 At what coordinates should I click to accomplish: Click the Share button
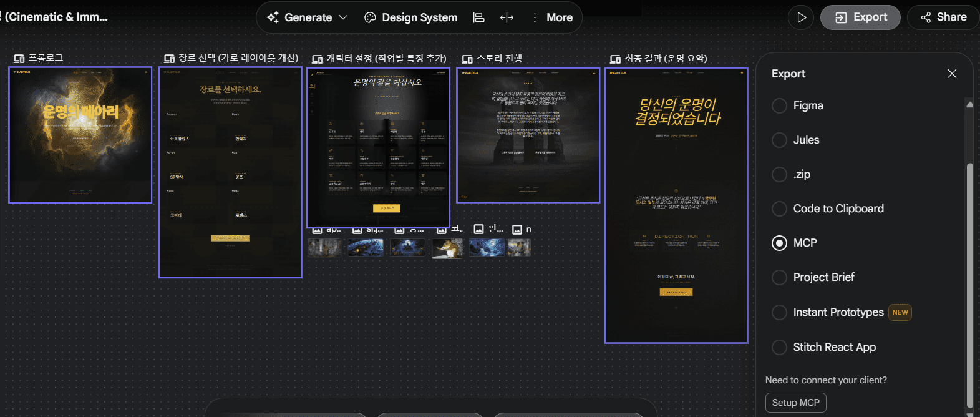943,17
